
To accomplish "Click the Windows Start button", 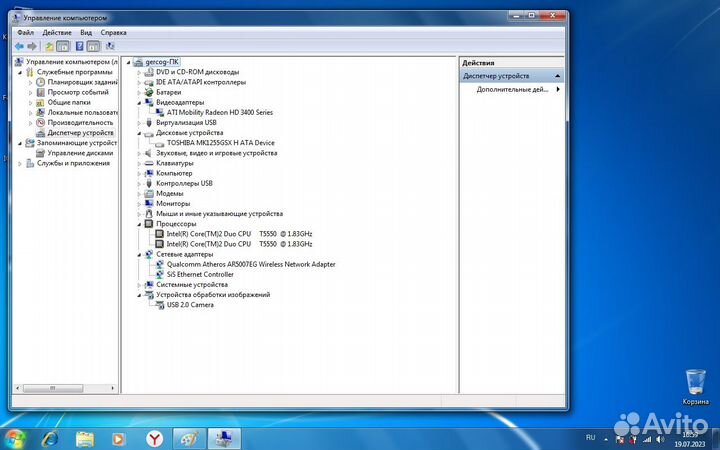I will tap(14, 439).
